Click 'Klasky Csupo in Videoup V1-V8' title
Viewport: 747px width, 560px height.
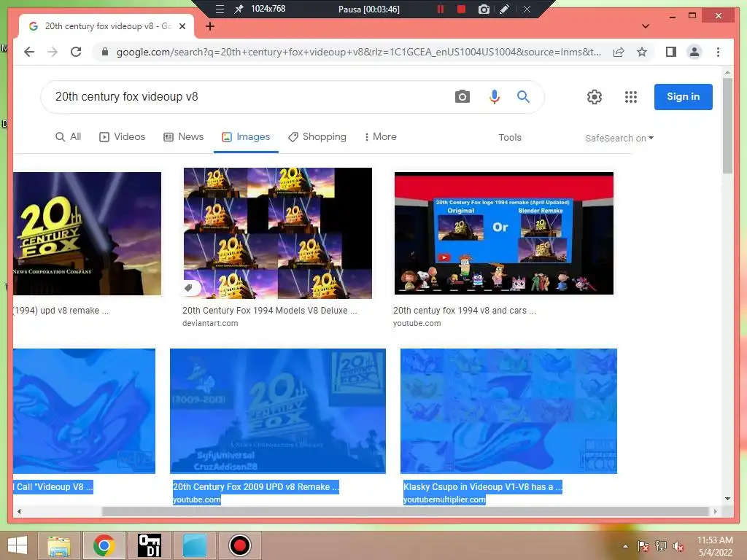click(483, 487)
